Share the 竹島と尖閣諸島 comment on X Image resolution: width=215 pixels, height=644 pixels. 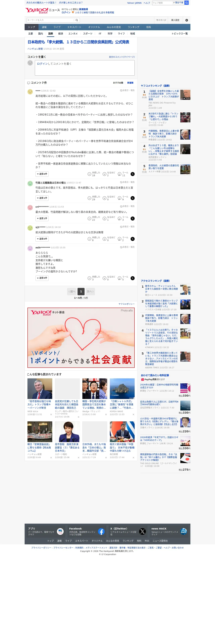[x=133, y=198]
